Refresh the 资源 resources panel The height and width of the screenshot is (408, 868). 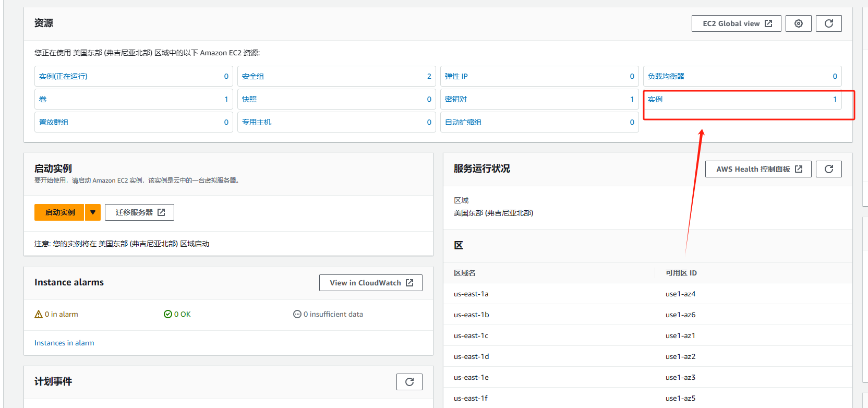point(828,23)
